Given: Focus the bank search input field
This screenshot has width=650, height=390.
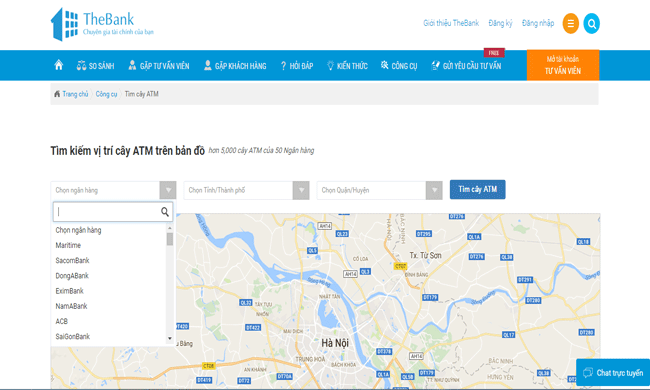Looking at the screenshot, I should pyautogui.click(x=108, y=212).
